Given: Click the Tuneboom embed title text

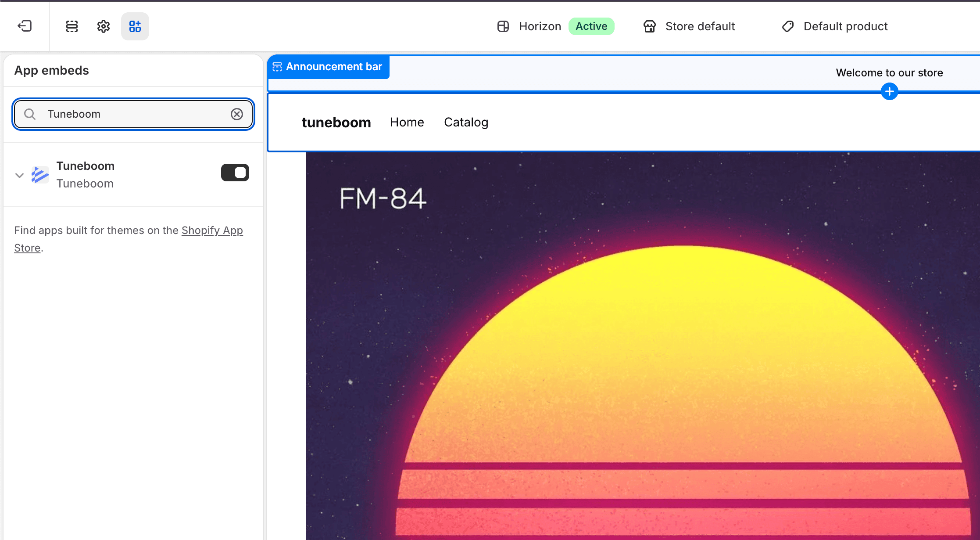Looking at the screenshot, I should click(86, 166).
